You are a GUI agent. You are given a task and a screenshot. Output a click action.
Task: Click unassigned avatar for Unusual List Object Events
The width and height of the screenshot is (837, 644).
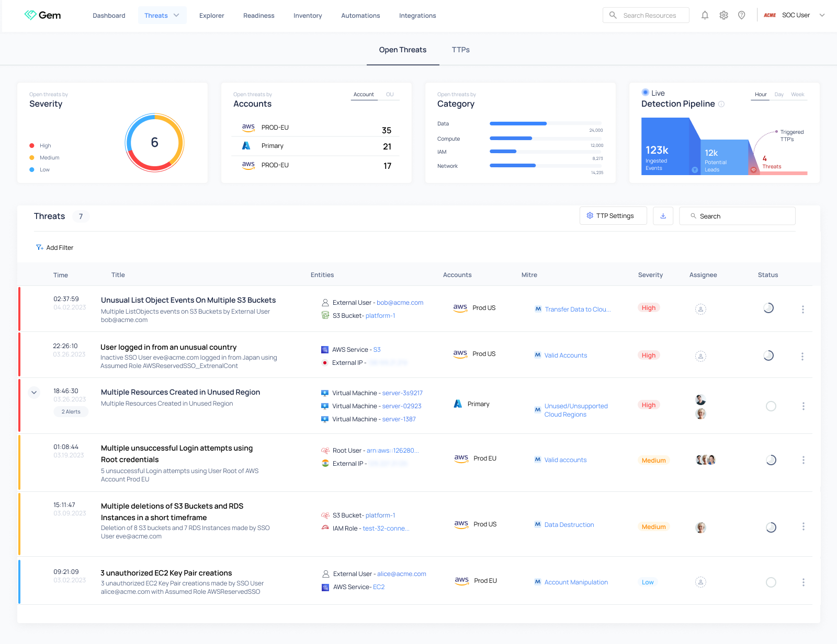pyautogui.click(x=700, y=309)
